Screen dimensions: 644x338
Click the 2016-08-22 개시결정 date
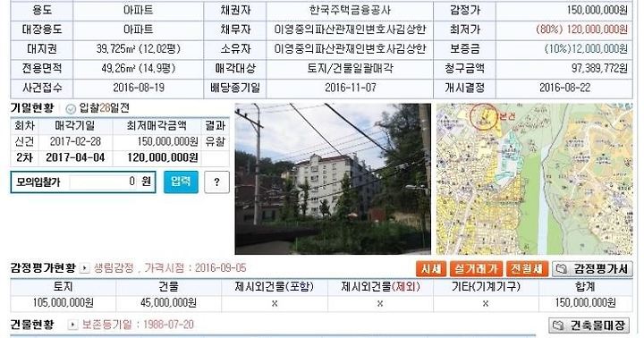point(564,88)
